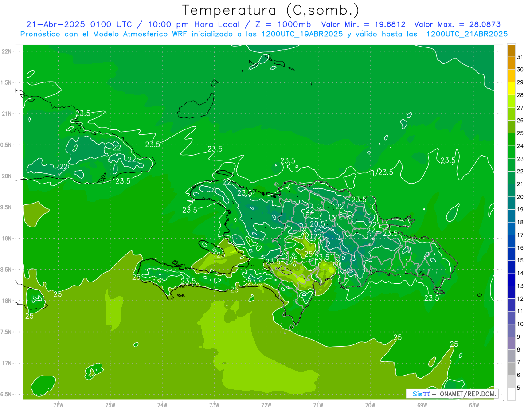
Task: Click the colorbar label "17"
Action: [x=520, y=235]
